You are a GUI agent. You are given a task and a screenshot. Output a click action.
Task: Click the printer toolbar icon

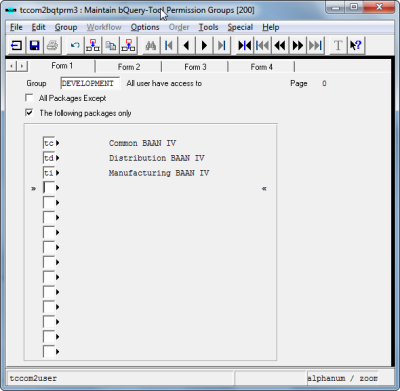click(x=52, y=45)
